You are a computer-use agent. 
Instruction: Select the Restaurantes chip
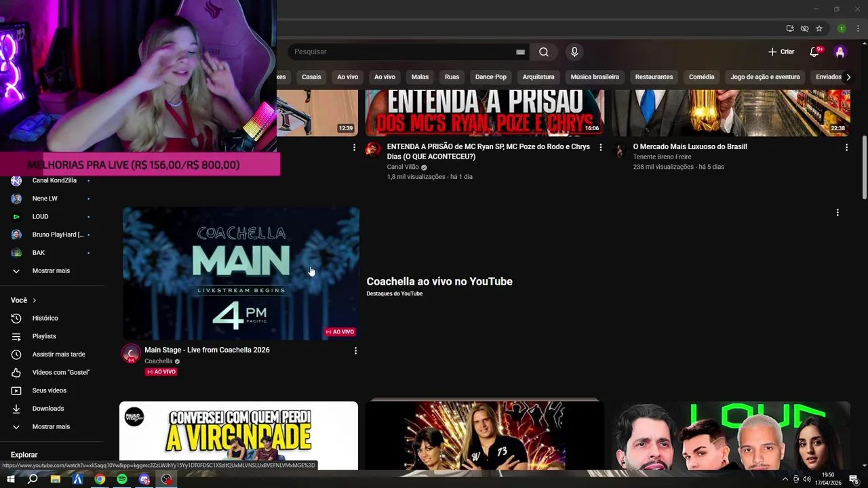click(x=654, y=77)
